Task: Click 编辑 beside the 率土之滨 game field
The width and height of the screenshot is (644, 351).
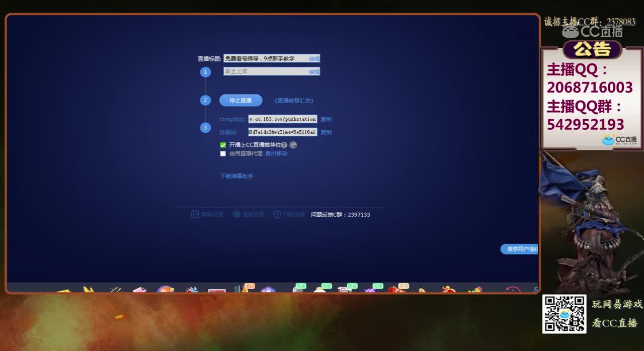Action: (x=314, y=71)
